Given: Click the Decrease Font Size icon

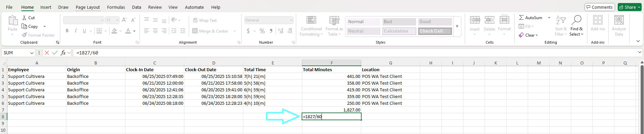Looking at the screenshot, I should pyautogui.click(x=133, y=20).
